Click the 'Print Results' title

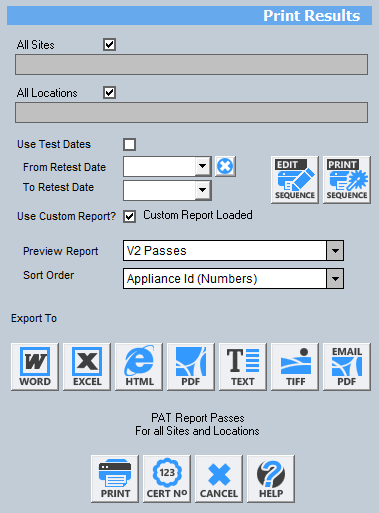point(312,16)
